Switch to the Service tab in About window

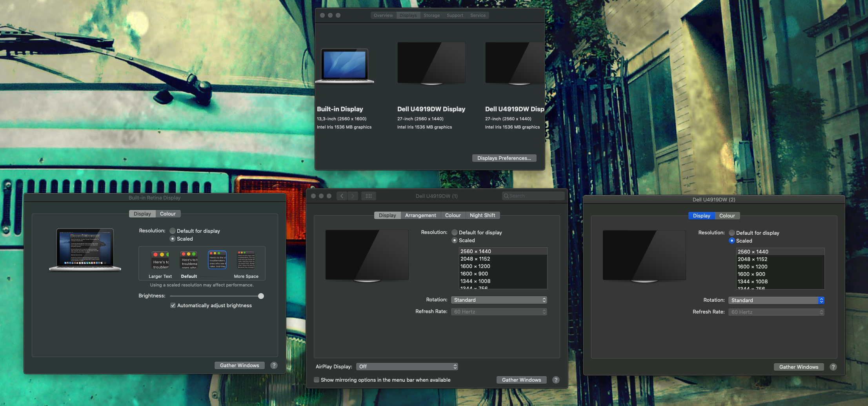478,15
